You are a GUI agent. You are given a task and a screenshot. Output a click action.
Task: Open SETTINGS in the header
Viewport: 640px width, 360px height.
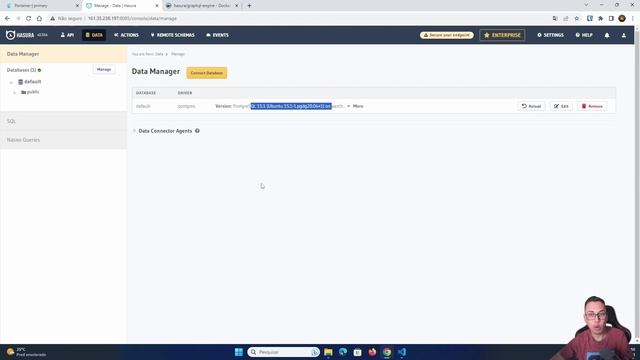550,35
